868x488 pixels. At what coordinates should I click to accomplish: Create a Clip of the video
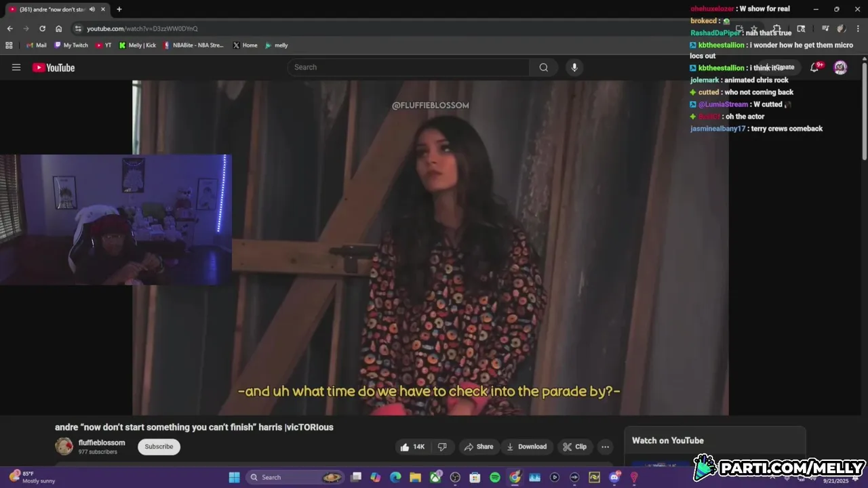pyautogui.click(x=575, y=447)
